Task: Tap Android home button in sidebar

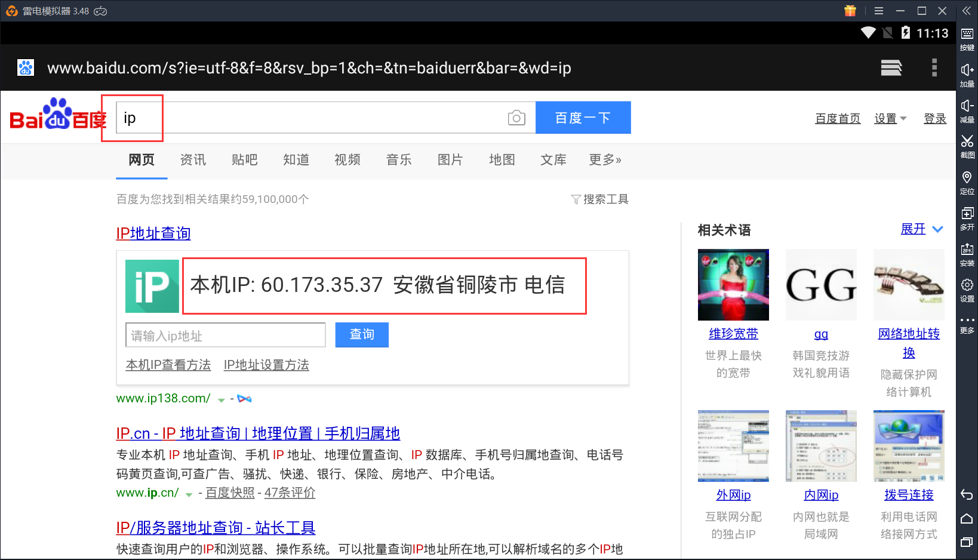Action: coord(967,518)
